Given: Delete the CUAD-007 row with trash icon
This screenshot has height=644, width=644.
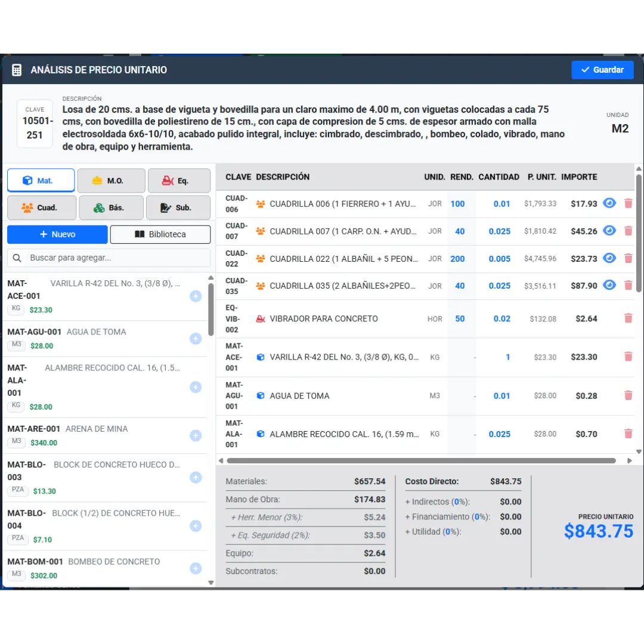Looking at the screenshot, I should (x=628, y=231).
